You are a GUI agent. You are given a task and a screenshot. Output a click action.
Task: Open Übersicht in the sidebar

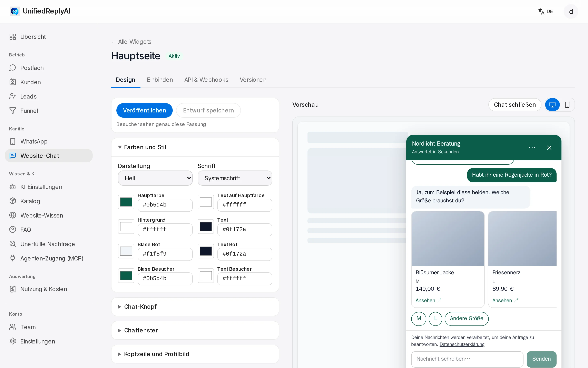point(49,37)
